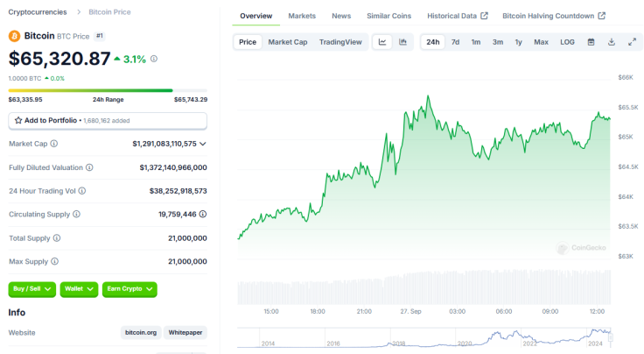
Task: Select the 24h time range
Action: pyautogui.click(x=433, y=42)
